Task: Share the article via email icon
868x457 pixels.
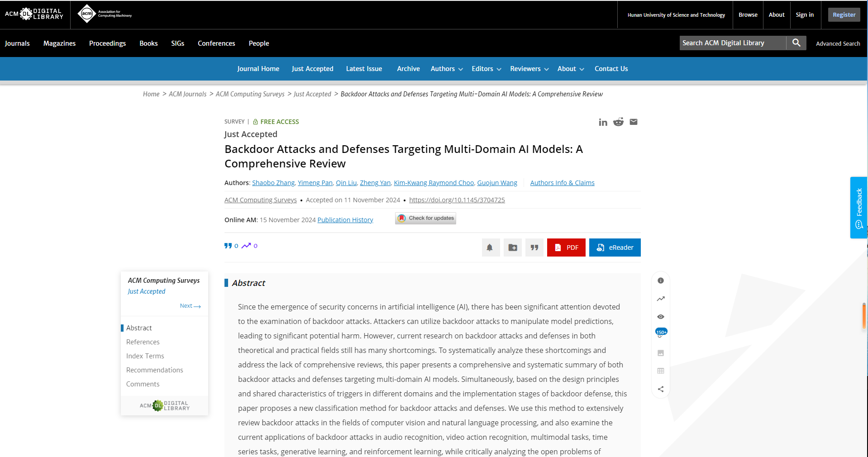Action: point(634,122)
